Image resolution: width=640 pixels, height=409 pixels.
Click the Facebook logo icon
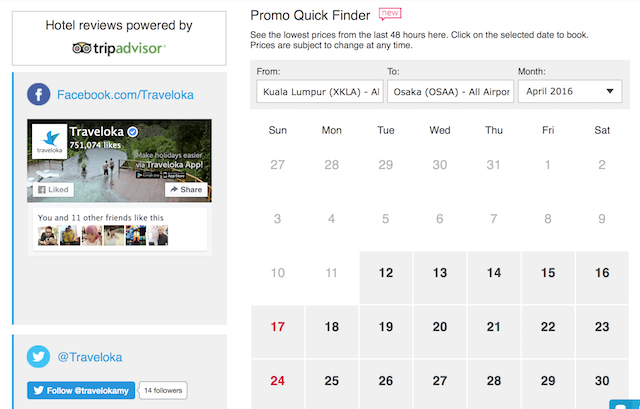[39, 95]
